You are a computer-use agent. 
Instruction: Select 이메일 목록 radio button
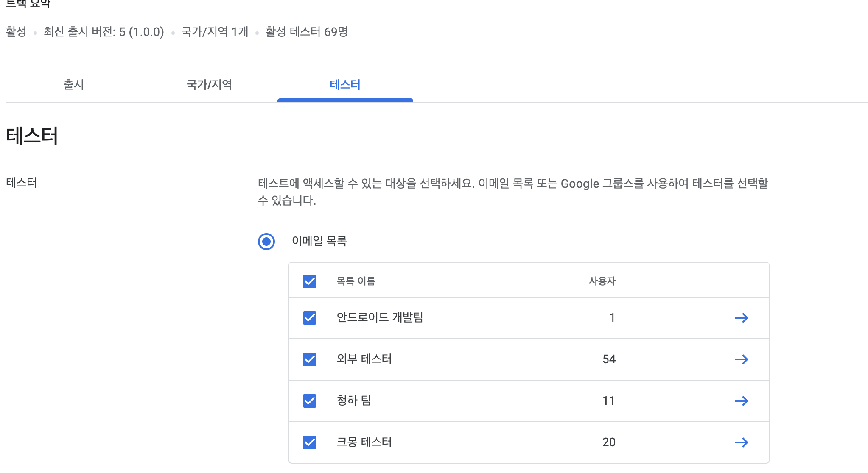click(266, 242)
